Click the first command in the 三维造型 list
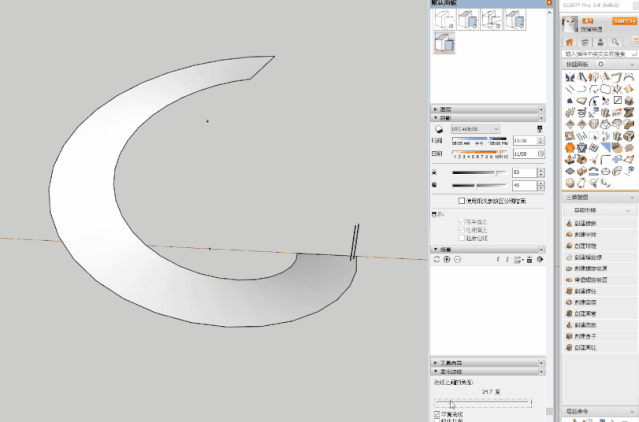Image resolution: width=639 pixels, height=422 pixels. [586, 223]
